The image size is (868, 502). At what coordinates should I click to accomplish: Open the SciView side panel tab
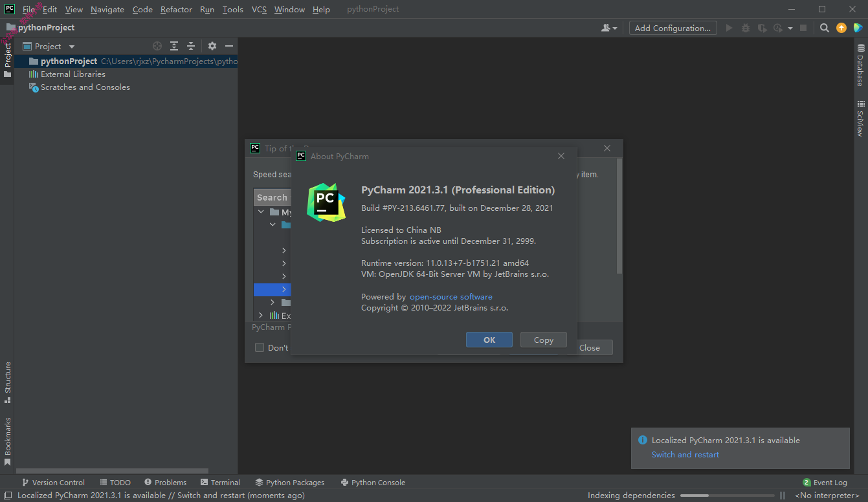point(860,118)
